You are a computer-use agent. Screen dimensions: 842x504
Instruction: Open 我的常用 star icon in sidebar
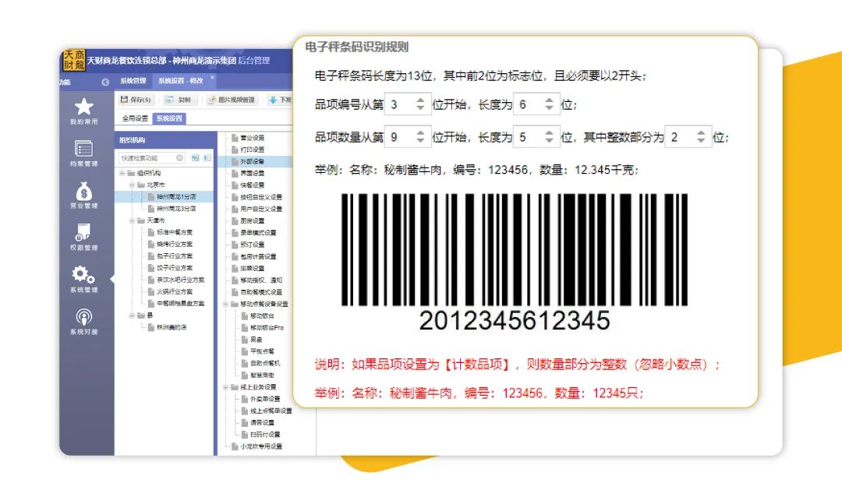click(83, 107)
